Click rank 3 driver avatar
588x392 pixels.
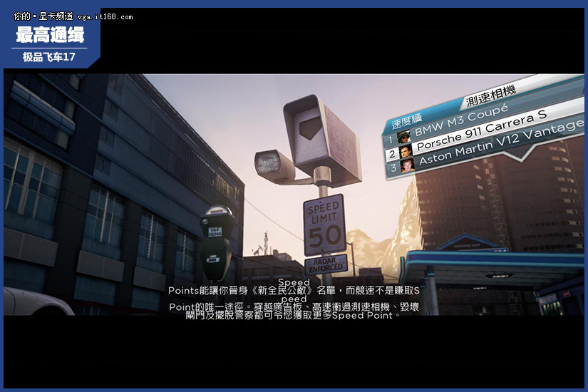click(x=408, y=165)
